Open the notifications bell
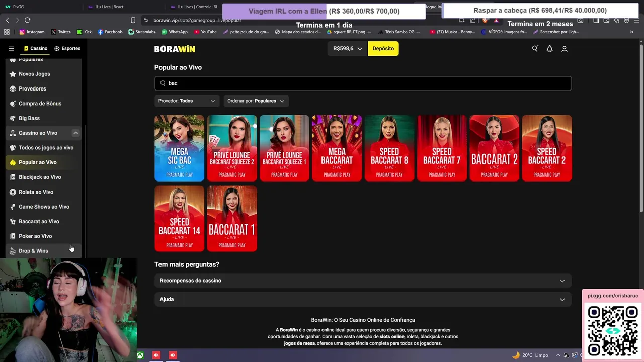644x362 pixels. pos(549,49)
